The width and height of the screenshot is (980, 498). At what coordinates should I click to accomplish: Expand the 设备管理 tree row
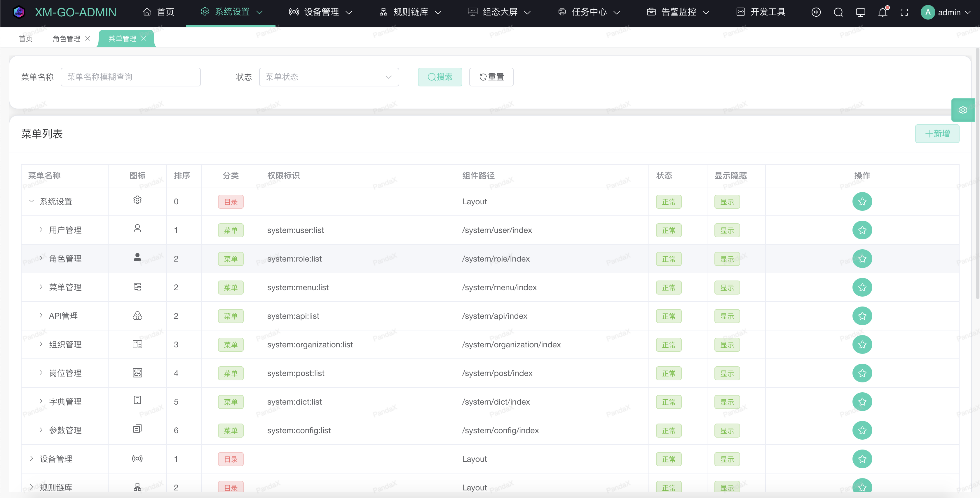[32, 458]
